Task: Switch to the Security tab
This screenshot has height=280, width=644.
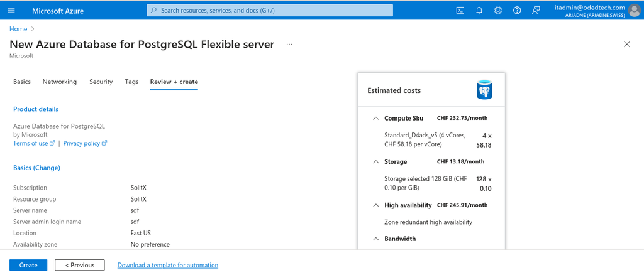Action: click(101, 82)
